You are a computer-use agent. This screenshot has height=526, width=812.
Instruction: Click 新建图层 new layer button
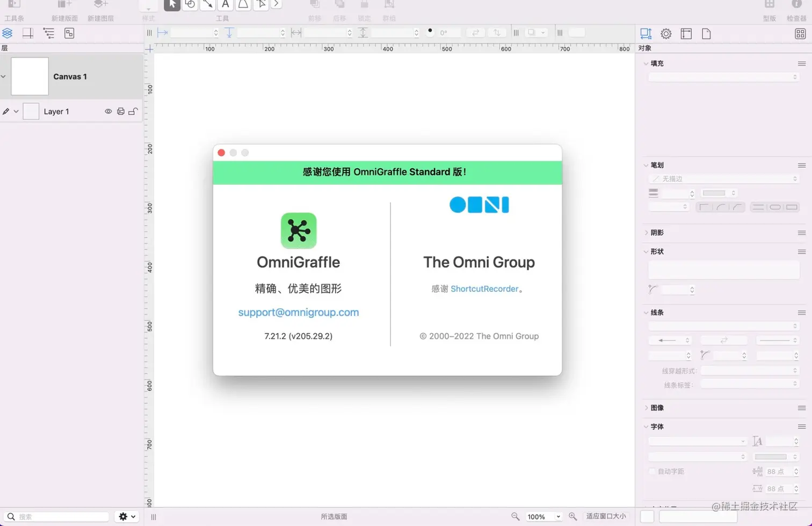pyautogui.click(x=100, y=4)
